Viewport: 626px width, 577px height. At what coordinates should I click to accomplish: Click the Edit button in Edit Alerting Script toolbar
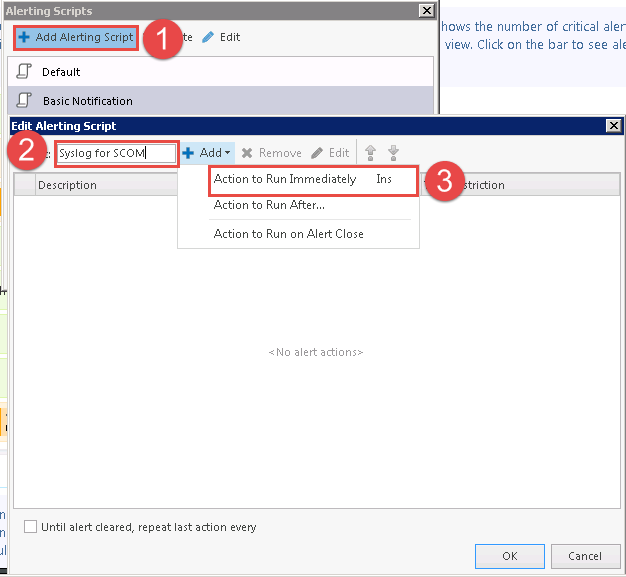coord(330,153)
